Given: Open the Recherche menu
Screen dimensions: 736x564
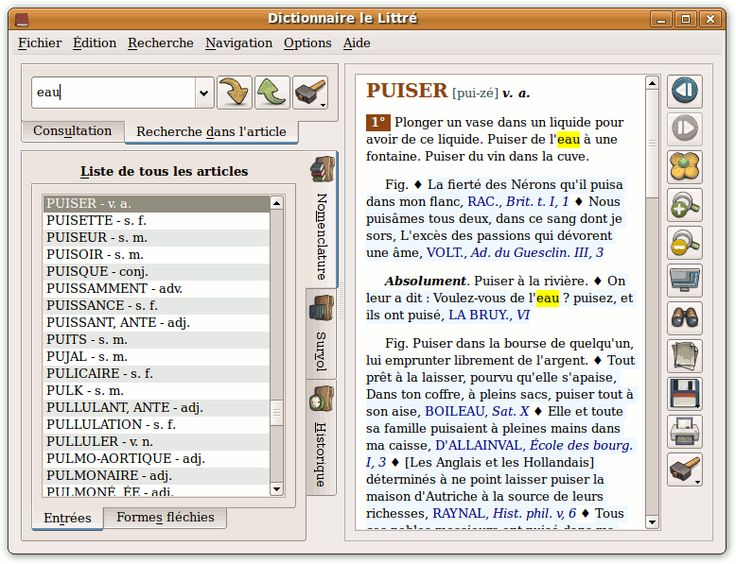Looking at the screenshot, I should coord(161,43).
